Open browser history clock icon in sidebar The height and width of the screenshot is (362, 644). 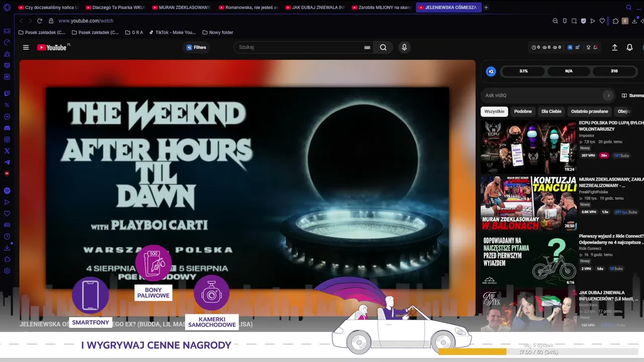pos(7,236)
